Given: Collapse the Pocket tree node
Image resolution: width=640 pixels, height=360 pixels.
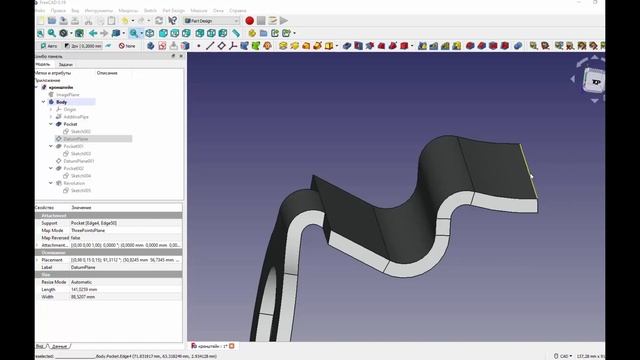Looking at the screenshot, I should point(51,124).
